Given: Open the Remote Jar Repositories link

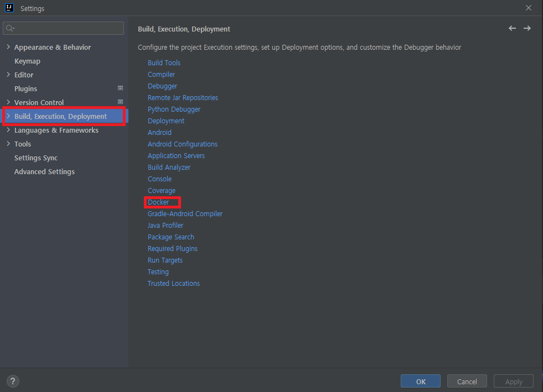Looking at the screenshot, I should 183,98.
